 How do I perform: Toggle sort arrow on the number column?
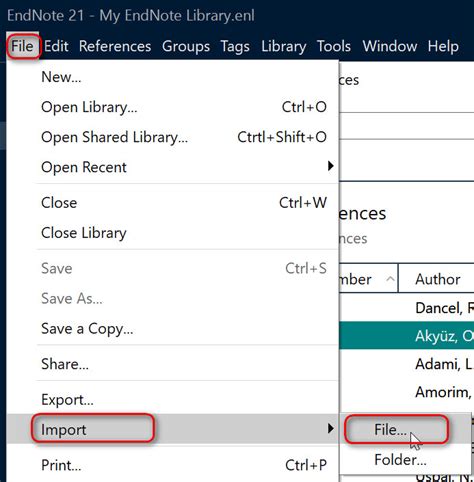click(x=390, y=279)
